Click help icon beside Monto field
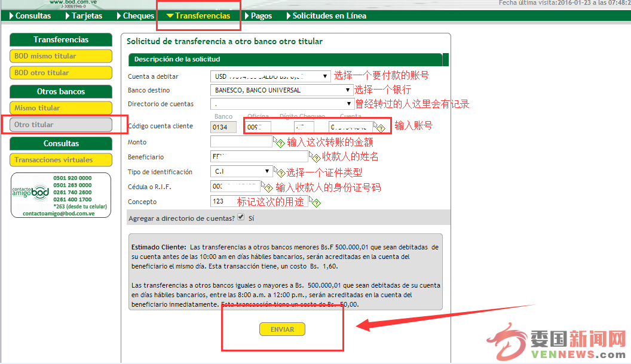This screenshot has height=364, width=631. 279,142
